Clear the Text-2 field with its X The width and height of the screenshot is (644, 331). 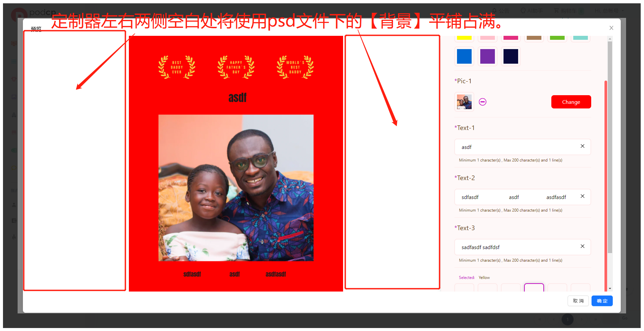pyautogui.click(x=582, y=196)
